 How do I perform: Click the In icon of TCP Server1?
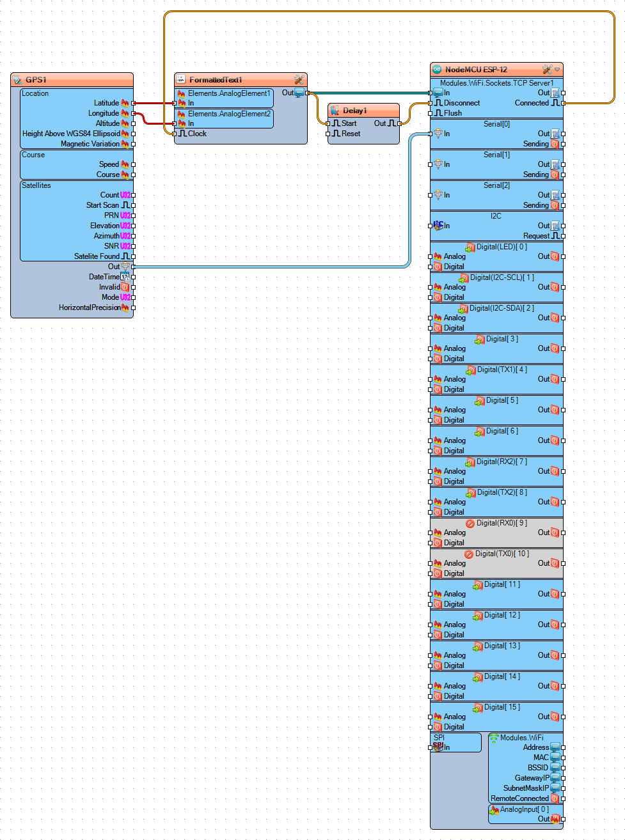point(439,92)
